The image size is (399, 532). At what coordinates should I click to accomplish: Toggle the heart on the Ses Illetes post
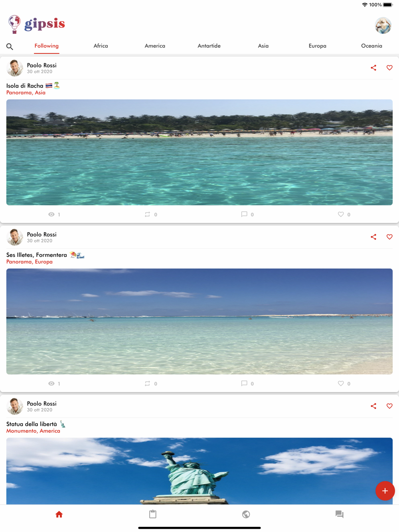[389, 237]
